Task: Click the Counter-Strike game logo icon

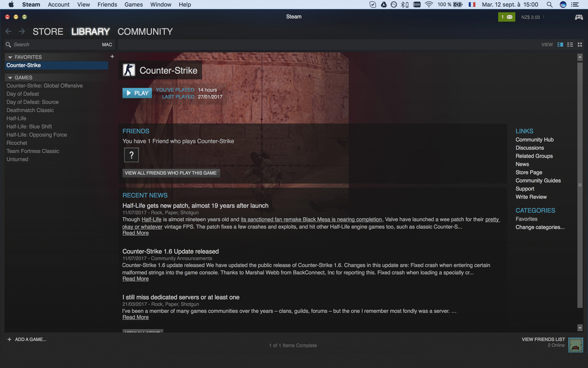Action: coord(129,70)
